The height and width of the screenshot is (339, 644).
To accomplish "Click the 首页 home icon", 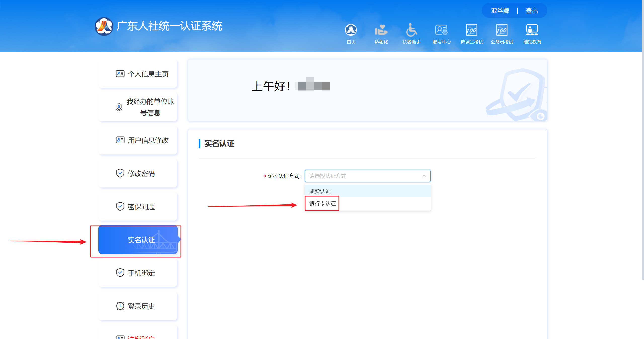I will click(x=351, y=30).
